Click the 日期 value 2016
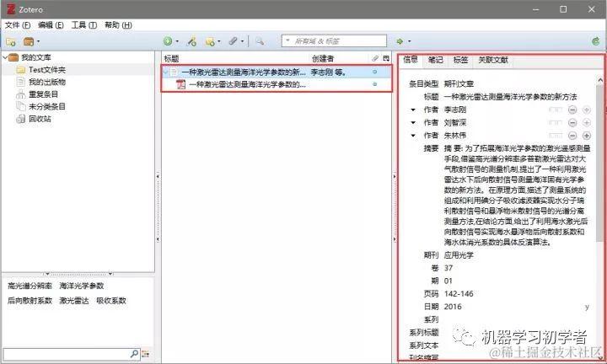607x364 pixels. [453, 307]
